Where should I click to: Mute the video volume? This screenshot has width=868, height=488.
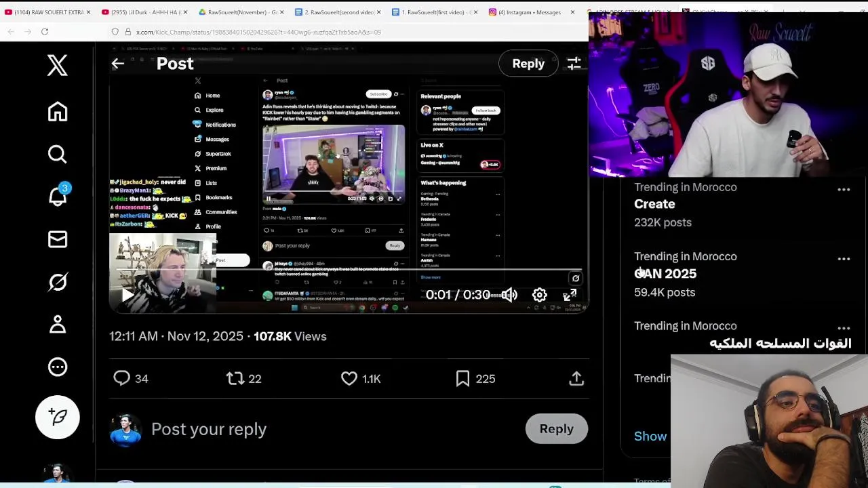pyautogui.click(x=509, y=295)
